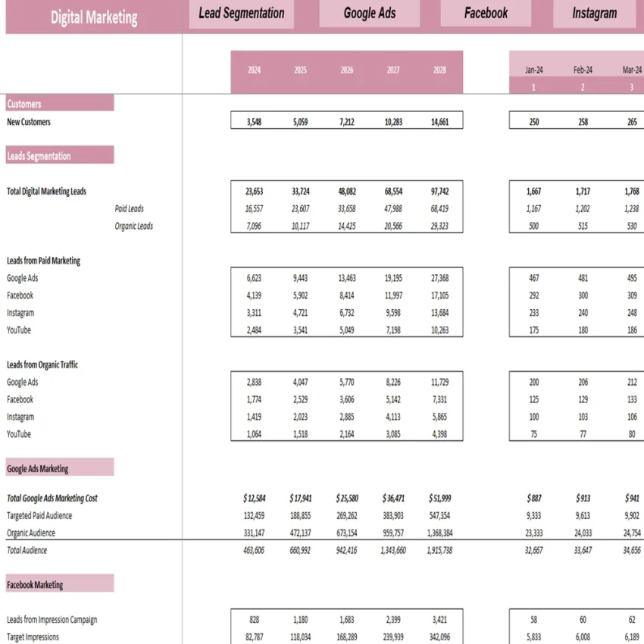The height and width of the screenshot is (644, 644).
Task: Select the Customers section header
Action: (x=26, y=104)
